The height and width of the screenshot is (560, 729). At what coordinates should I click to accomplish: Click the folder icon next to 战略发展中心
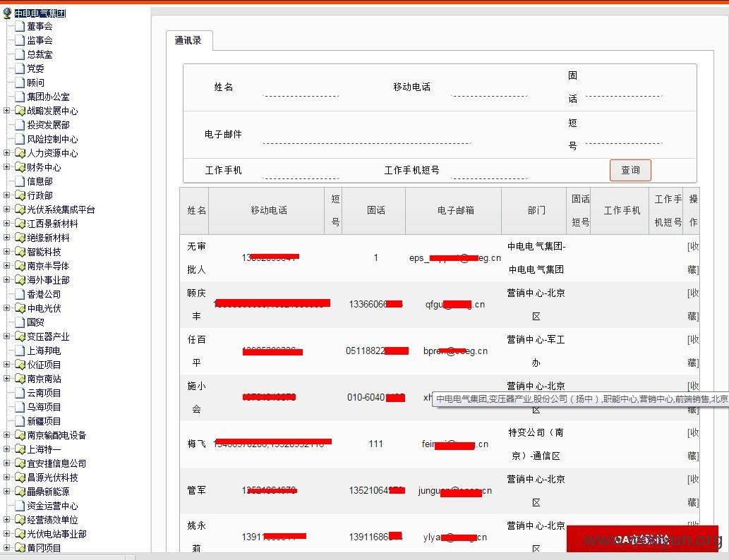click(x=20, y=111)
